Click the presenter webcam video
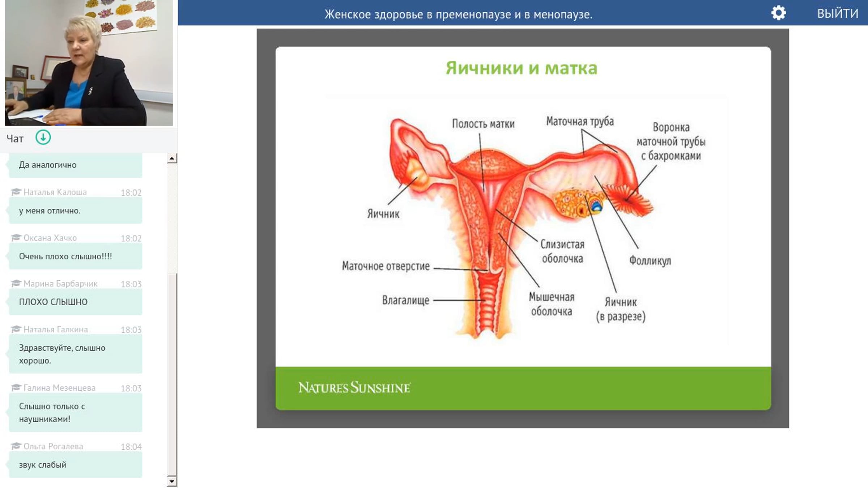Viewport: 868px width, 488px height. (x=89, y=63)
